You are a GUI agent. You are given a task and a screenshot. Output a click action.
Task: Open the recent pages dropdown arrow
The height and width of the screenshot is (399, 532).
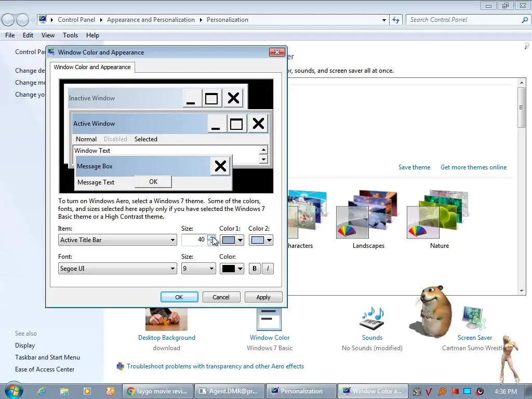click(33, 20)
